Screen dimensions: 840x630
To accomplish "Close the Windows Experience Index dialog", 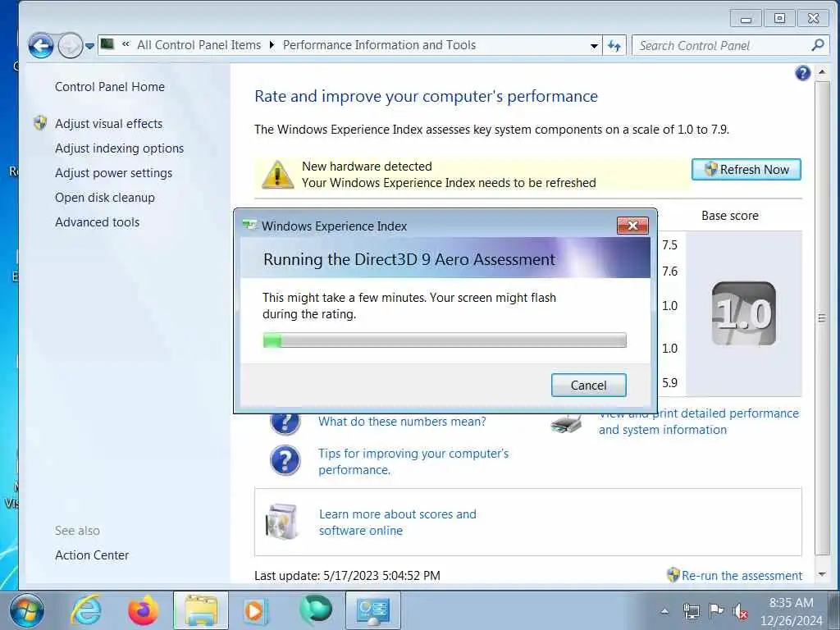I will [632, 226].
